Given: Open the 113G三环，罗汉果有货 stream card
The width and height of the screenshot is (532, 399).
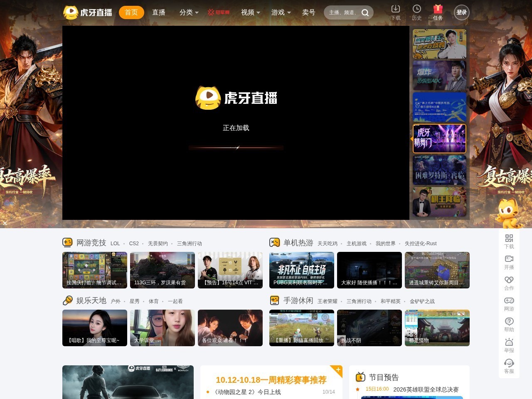Looking at the screenshot, I should point(163,270).
